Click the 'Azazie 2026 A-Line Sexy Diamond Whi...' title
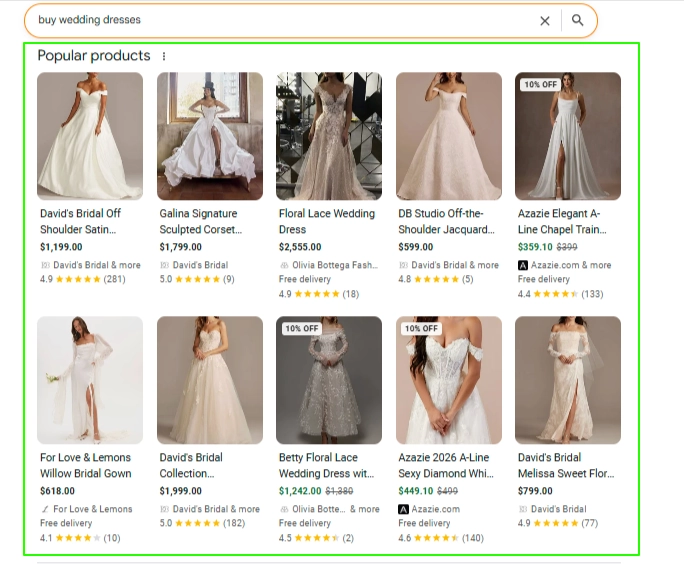 pos(446,465)
